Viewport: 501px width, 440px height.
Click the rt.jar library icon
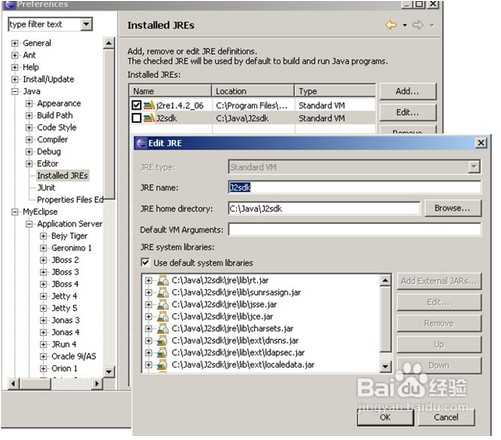tap(163, 280)
